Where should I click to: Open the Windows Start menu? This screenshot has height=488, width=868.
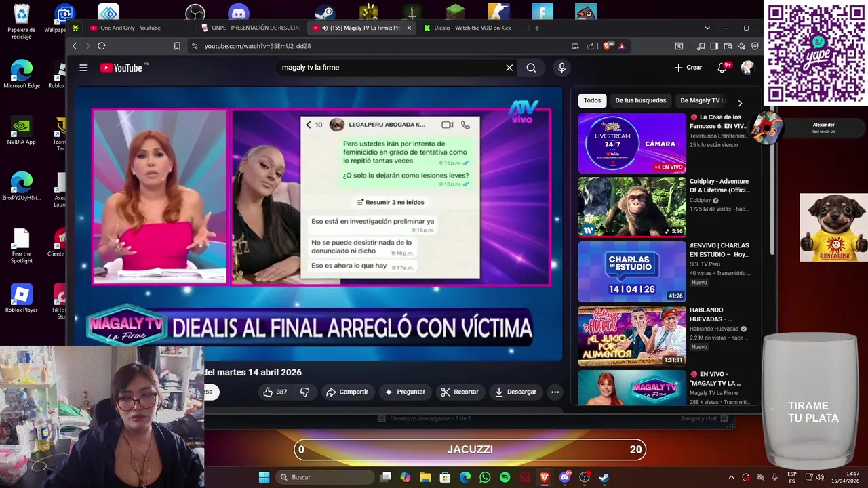pos(264,477)
